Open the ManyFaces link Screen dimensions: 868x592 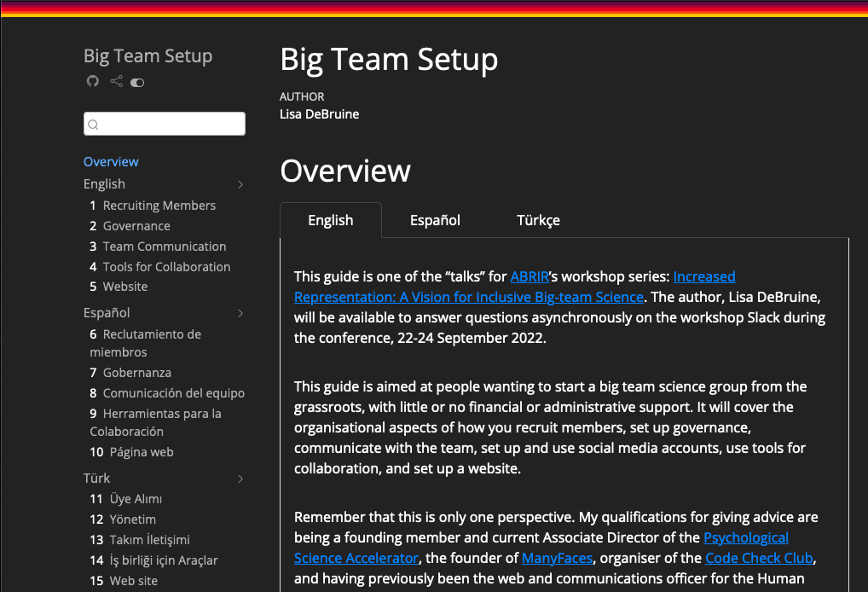[558, 558]
